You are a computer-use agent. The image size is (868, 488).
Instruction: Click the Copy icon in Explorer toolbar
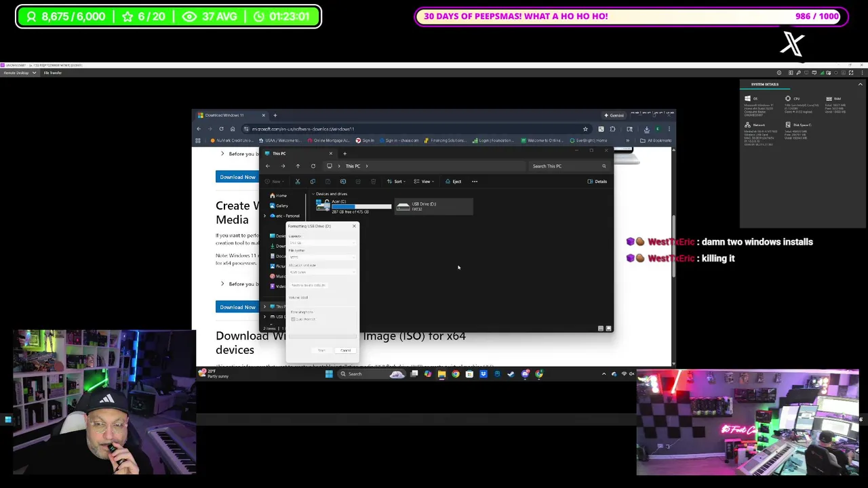point(313,182)
